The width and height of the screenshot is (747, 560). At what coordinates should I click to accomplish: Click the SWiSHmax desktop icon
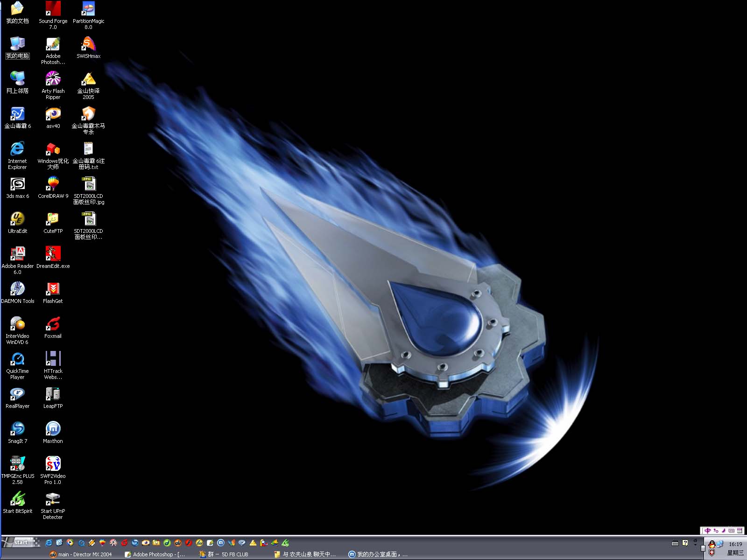tap(88, 48)
